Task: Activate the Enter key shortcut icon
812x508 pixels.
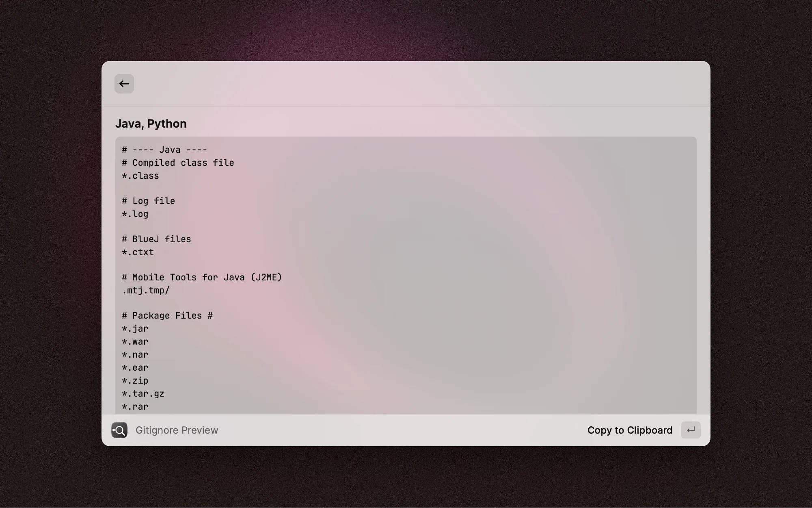Action: (x=691, y=430)
